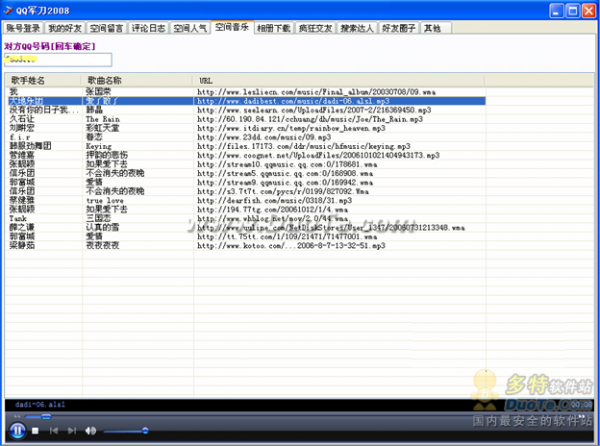
Task: Click the URL column header
Action: [205, 79]
